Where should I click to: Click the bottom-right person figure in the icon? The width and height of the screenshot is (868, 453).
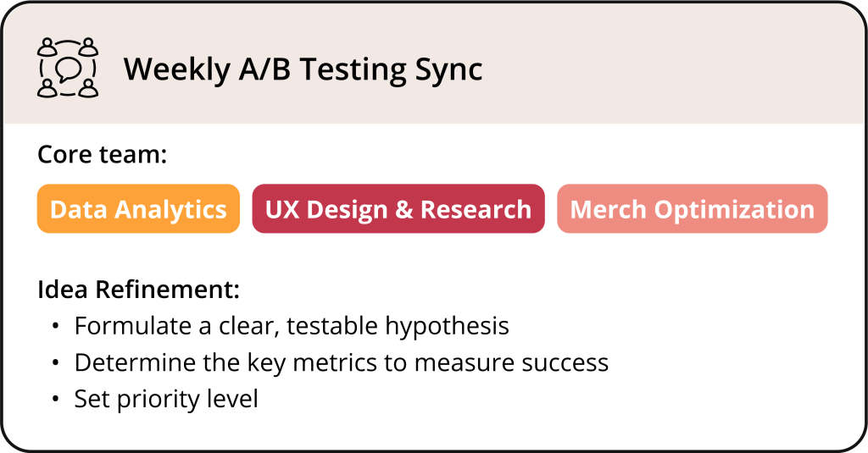pyautogui.click(x=88, y=87)
